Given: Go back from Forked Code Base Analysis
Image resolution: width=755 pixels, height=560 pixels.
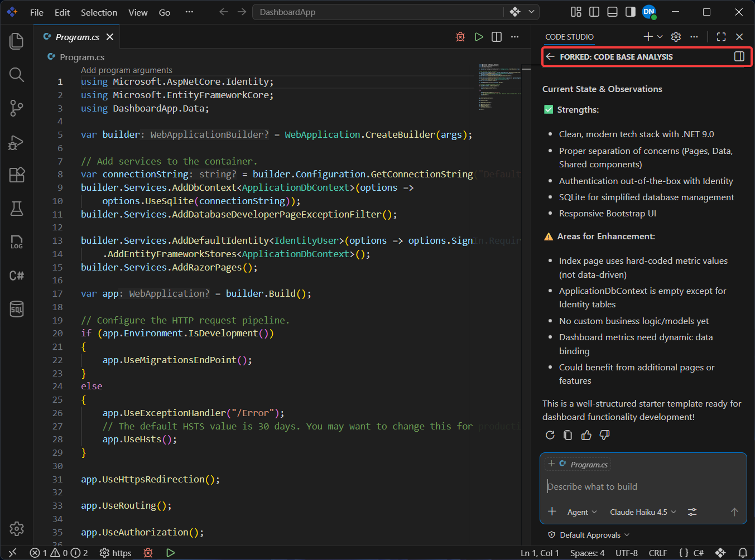Looking at the screenshot, I should (550, 57).
